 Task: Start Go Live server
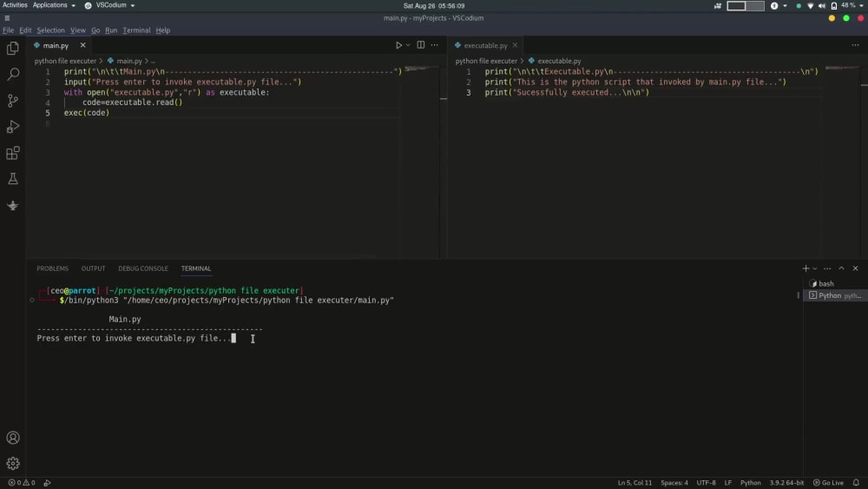[x=828, y=482]
